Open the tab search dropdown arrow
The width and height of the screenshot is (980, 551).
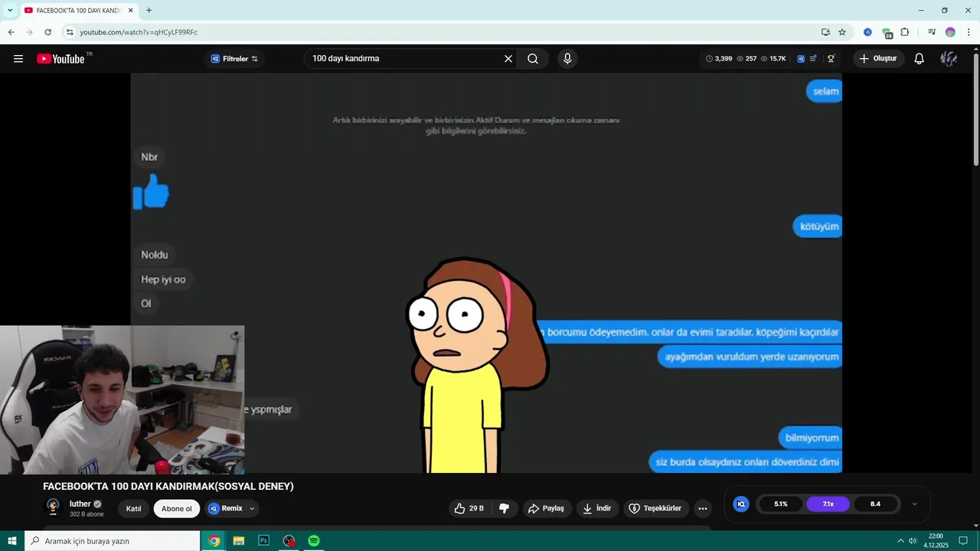pos(10,11)
